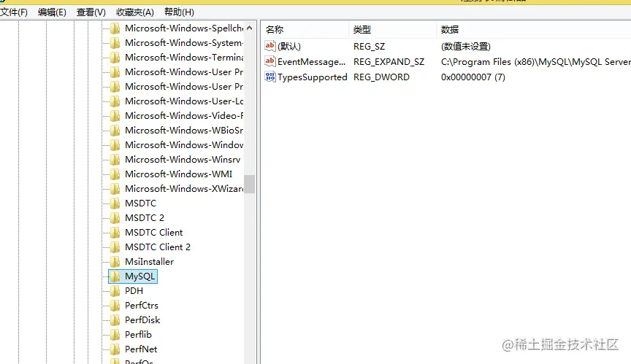This screenshot has height=364, width=631.
Task: Click the C:\Program Files (x86)\MySQL data cell
Action: click(x=535, y=62)
